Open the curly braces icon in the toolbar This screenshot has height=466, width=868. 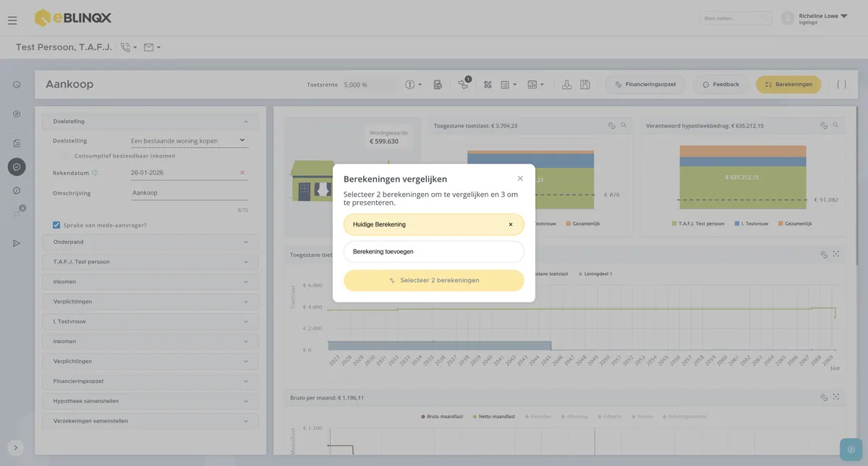[x=842, y=85]
